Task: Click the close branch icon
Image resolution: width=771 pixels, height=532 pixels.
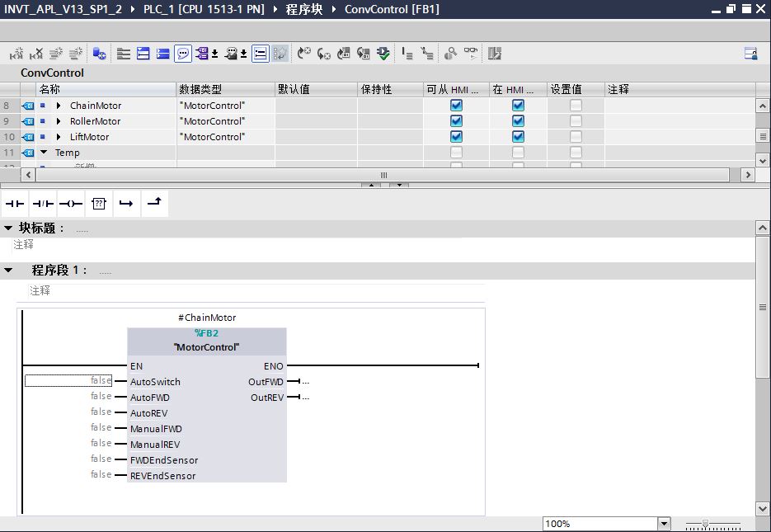Action: [x=154, y=203]
